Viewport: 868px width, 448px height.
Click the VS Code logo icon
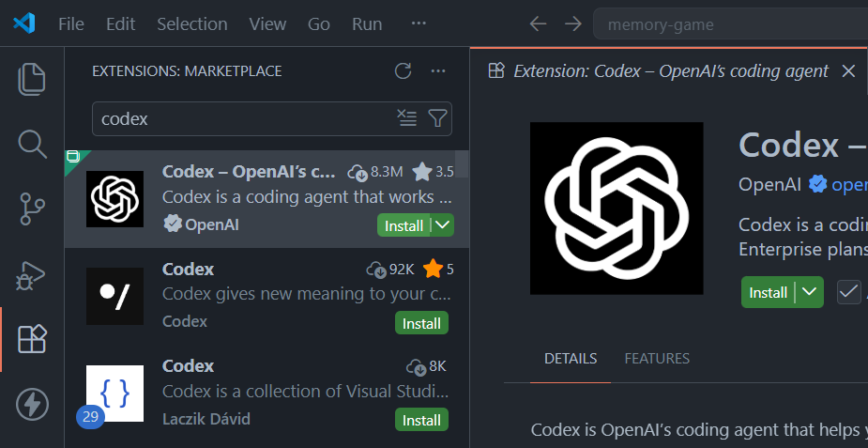point(24,23)
